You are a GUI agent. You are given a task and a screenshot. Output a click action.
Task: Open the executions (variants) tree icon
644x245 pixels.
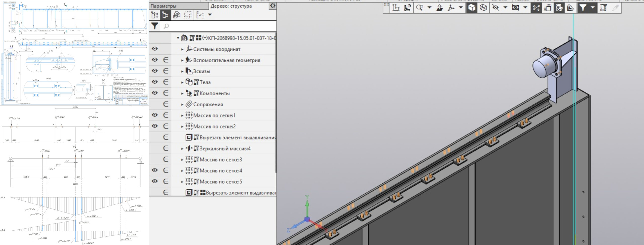[177, 15]
